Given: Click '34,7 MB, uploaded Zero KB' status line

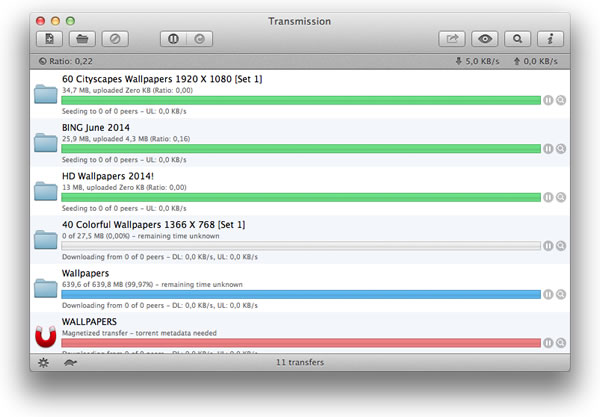Looking at the screenshot, I should [x=127, y=90].
